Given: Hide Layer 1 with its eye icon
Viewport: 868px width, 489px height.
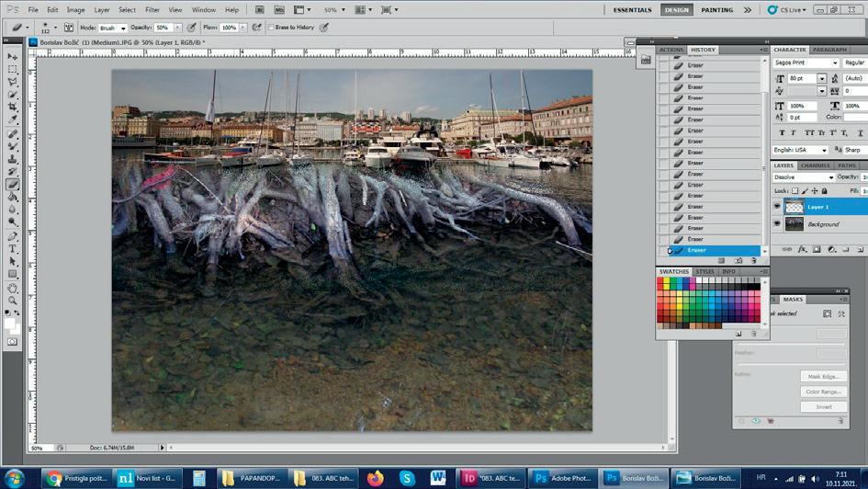Looking at the screenshot, I should pyautogui.click(x=777, y=207).
